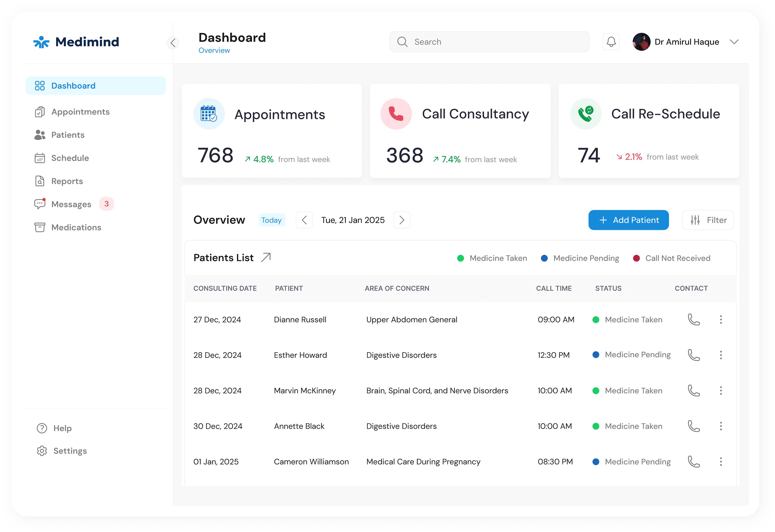
Task: Open Patients List arrow icon
Action: point(266,257)
